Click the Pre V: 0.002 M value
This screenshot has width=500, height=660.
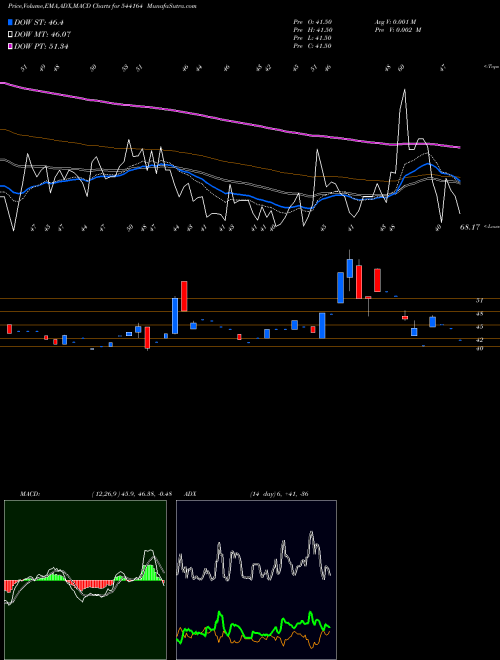click(x=398, y=30)
